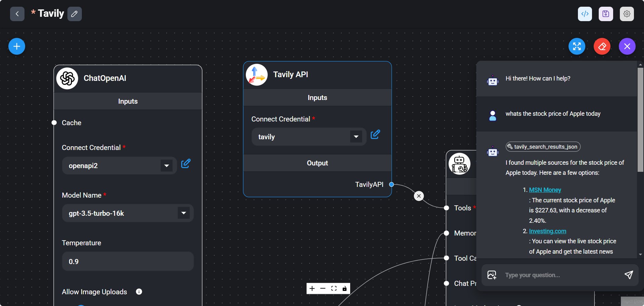
Task: Click the "Model Name" label
Action: pyautogui.click(x=82, y=195)
